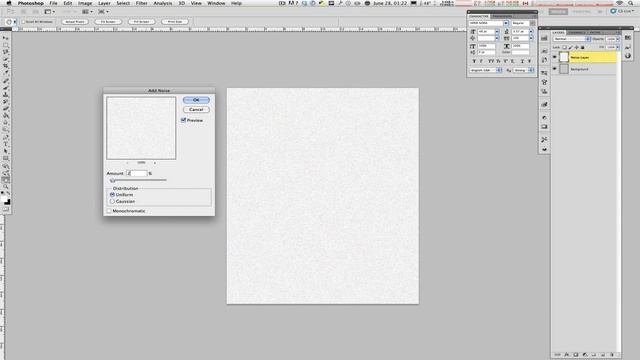
Task: Open the Filter menu
Action: 142,3
